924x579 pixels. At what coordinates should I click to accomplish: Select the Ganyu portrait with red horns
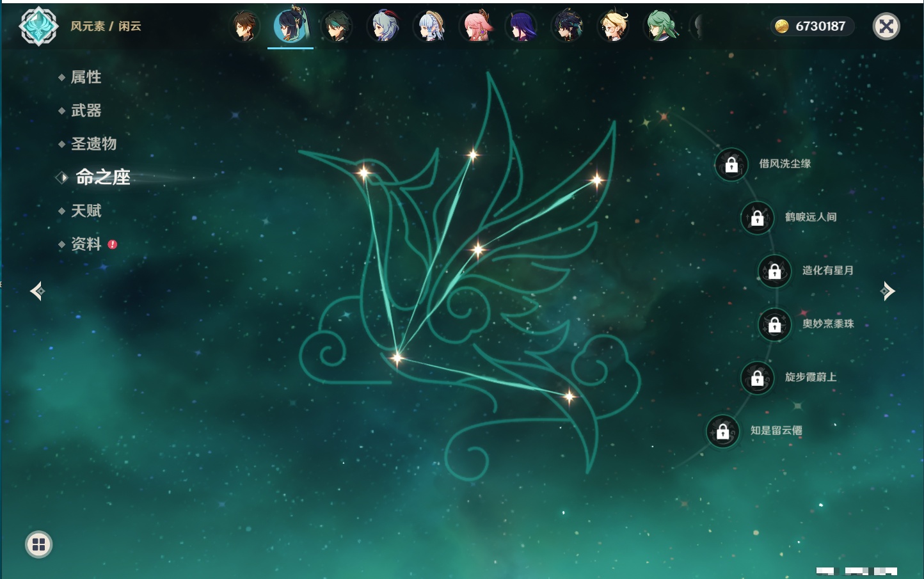pos(383,26)
